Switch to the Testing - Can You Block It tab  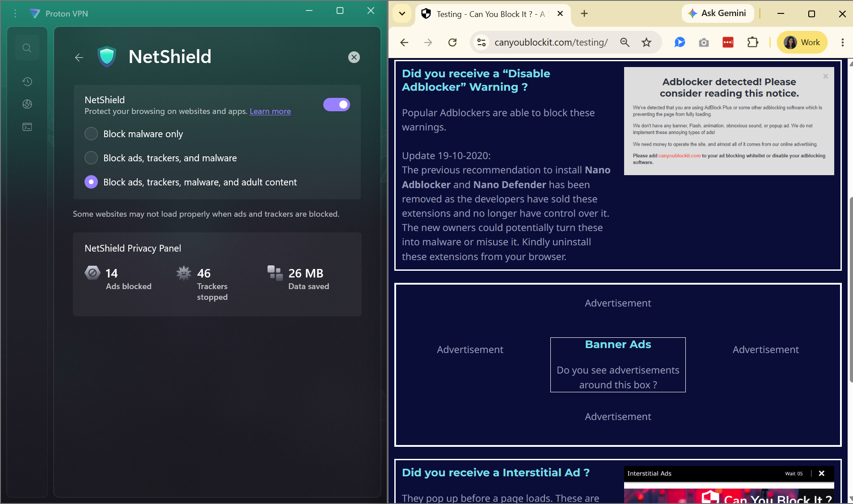491,14
